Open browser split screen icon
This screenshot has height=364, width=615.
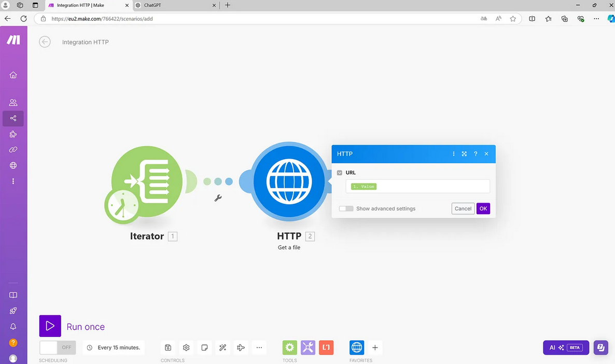click(x=532, y=19)
